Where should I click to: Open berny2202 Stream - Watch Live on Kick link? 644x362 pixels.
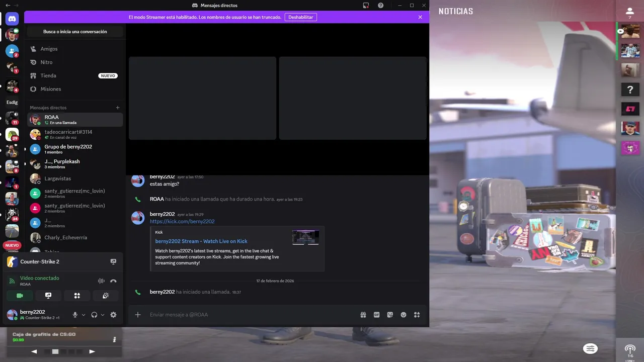click(201, 241)
